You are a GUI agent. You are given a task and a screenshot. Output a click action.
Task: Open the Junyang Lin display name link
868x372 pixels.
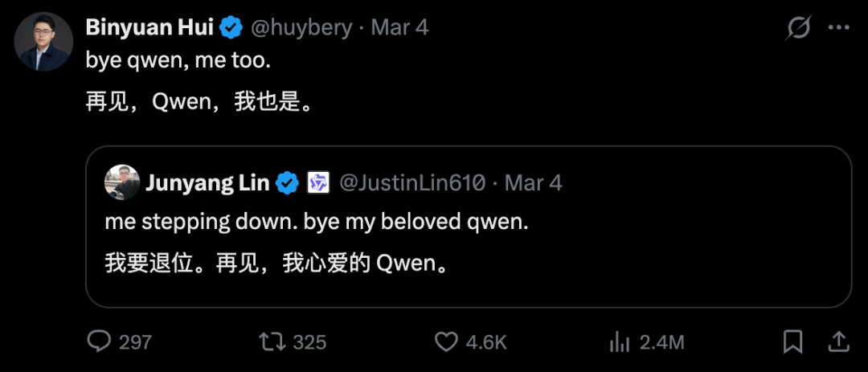[207, 183]
